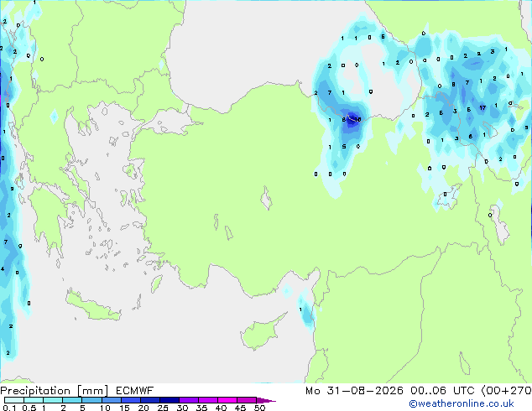Select the 1–2 mm legend color segment
Viewport: 532px width, 411px height.
pyautogui.click(x=53, y=400)
